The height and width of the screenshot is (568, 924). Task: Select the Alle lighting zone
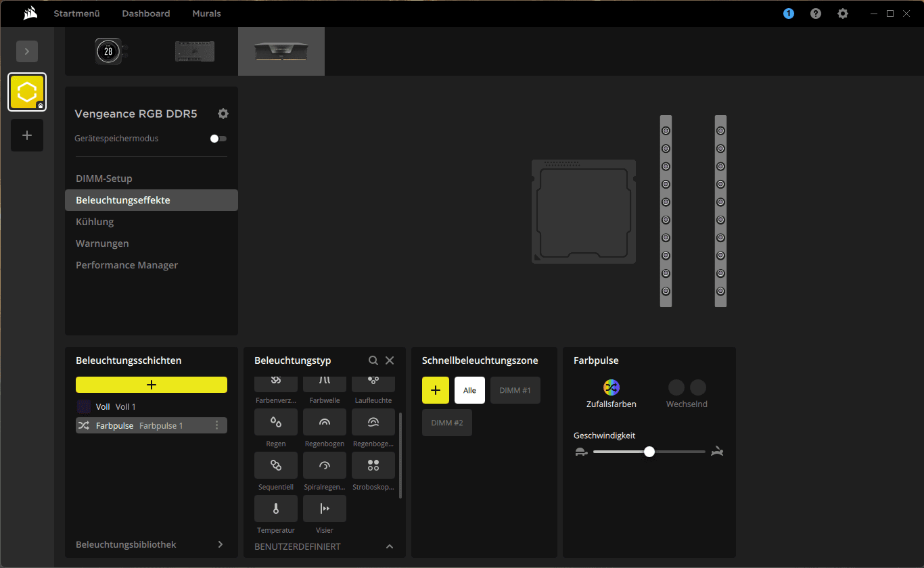point(469,390)
